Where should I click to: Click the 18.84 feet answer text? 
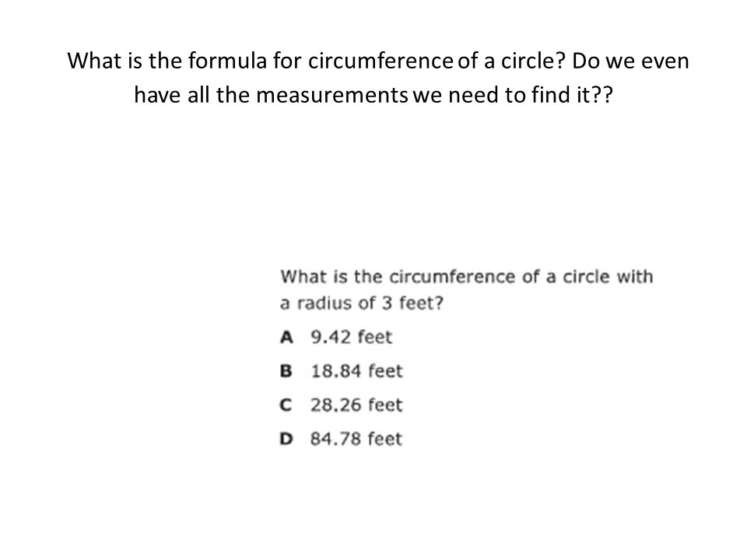point(357,371)
